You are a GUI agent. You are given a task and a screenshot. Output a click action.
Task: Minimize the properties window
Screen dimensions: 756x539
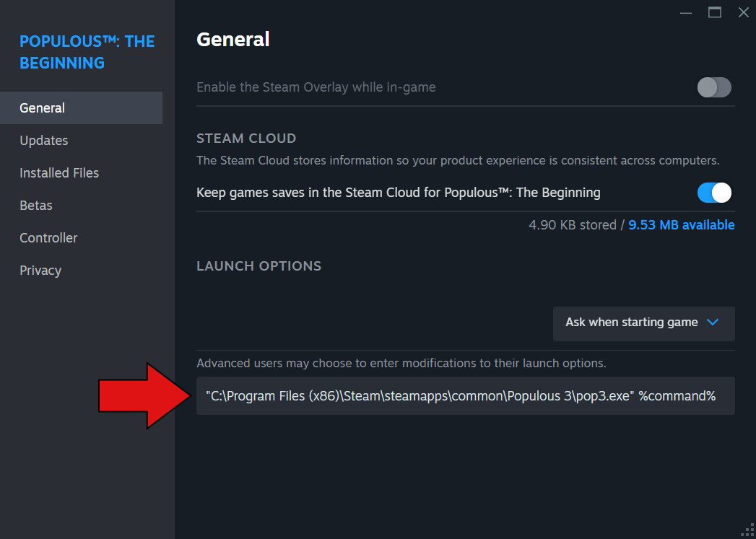(x=686, y=13)
